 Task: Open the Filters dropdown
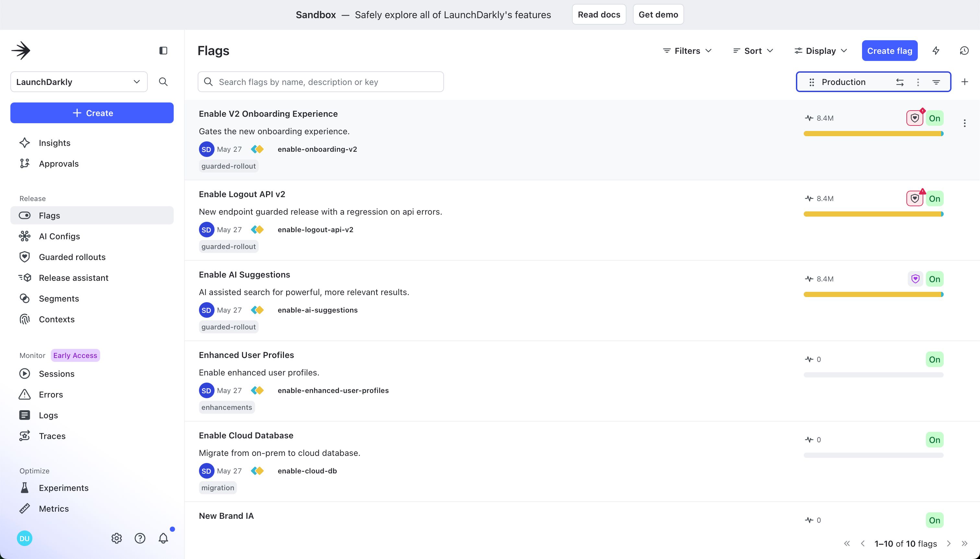coord(687,51)
